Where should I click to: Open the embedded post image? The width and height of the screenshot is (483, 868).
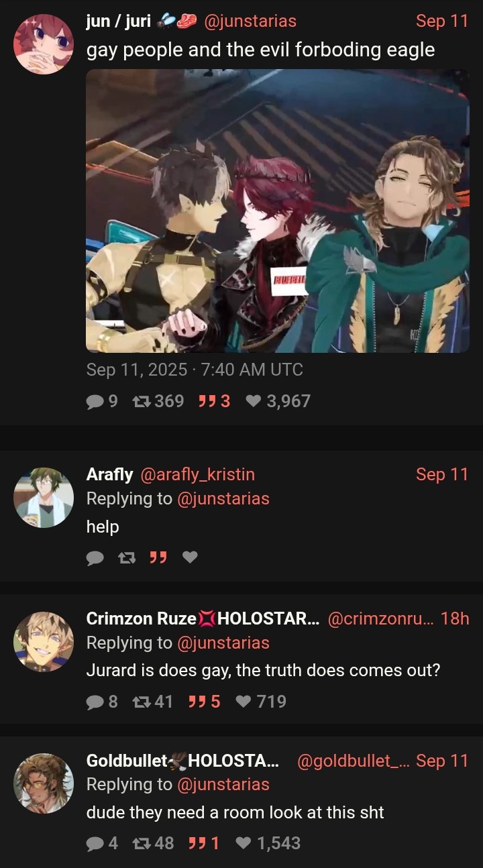click(278, 211)
